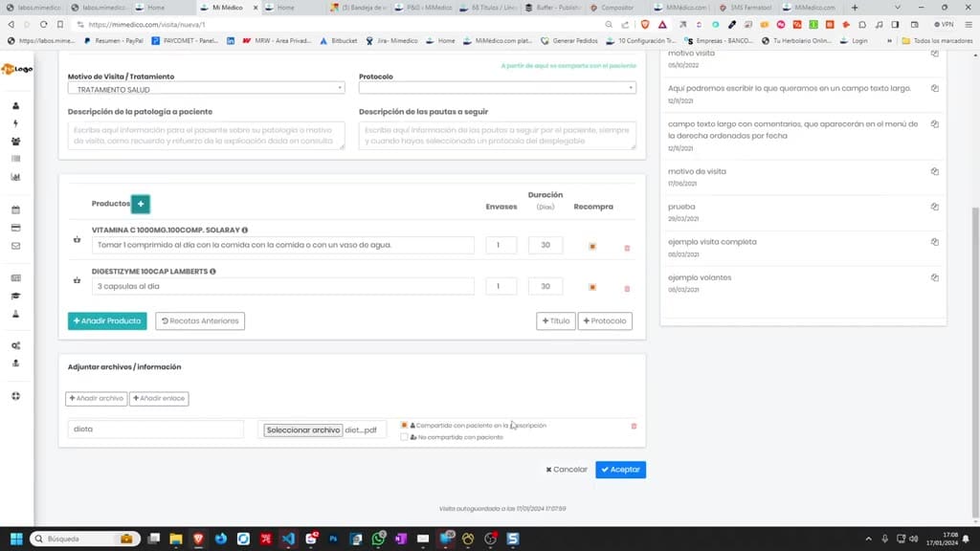Click the Añadir Producto button

click(107, 321)
